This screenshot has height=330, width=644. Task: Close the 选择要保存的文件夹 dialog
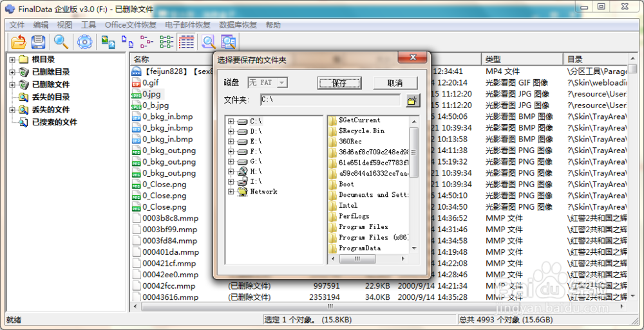click(413, 57)
